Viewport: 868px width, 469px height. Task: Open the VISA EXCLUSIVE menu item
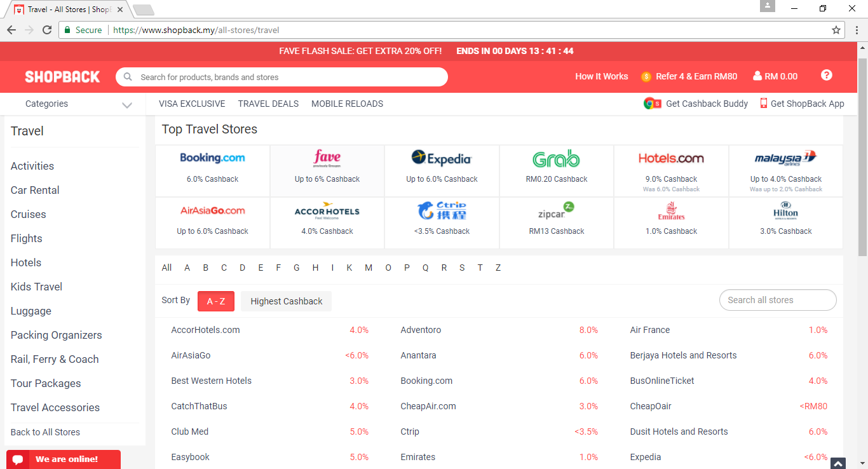pyautogui.click(x=192, y=104)
